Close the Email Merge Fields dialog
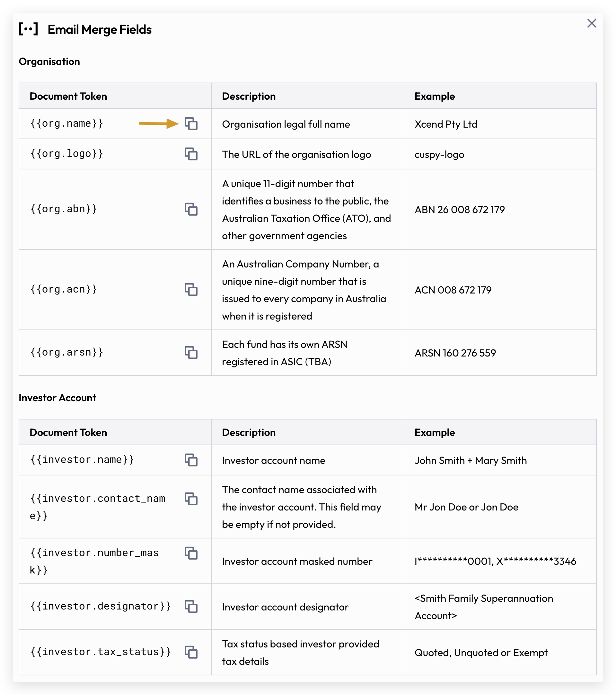 pos(592,23)
